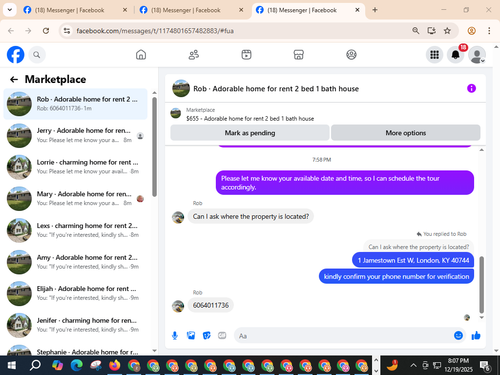Open the nine-dot menu grid
The image size is (500, 375).
pyautogui.click(x=434, y=55)
